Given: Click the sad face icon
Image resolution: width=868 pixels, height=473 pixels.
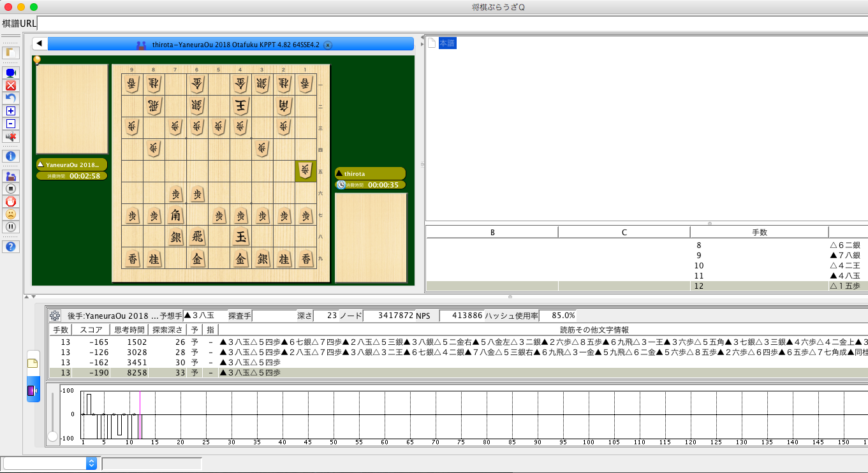Looking at the screenshot, I should (11, 214).
